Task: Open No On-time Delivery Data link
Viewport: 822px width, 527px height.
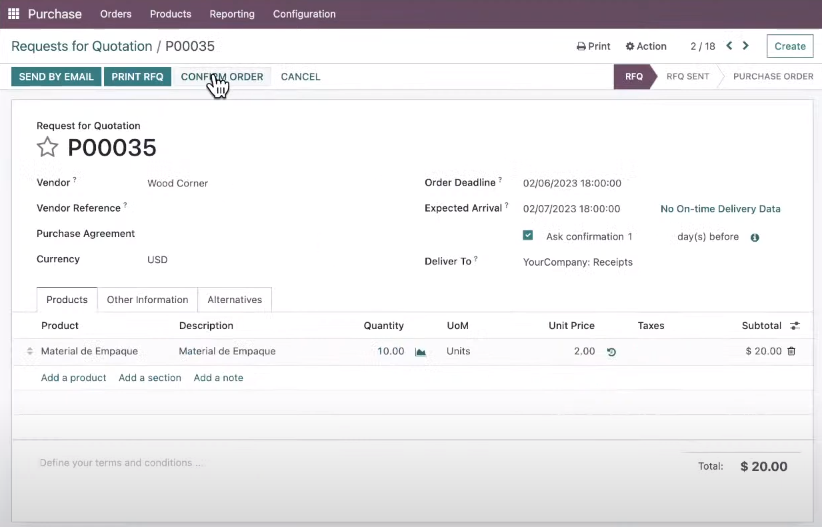Action: pyautogui.click(x=720, y=209)
